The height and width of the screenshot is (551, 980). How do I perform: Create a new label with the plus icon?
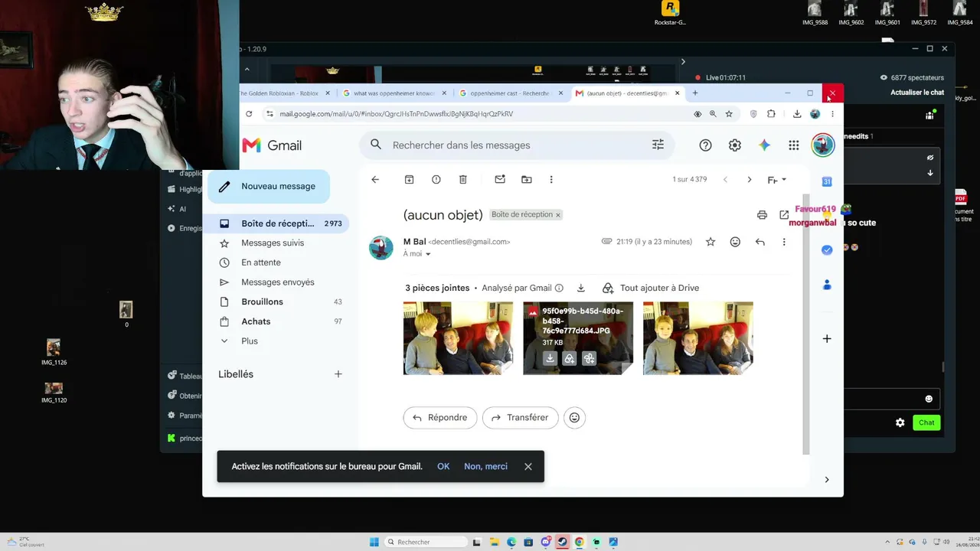pos(338,374)
